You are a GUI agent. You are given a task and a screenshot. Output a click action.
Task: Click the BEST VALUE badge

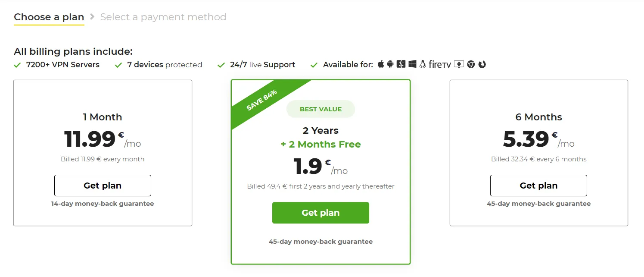pyautogui.click(x=320, y=109)
